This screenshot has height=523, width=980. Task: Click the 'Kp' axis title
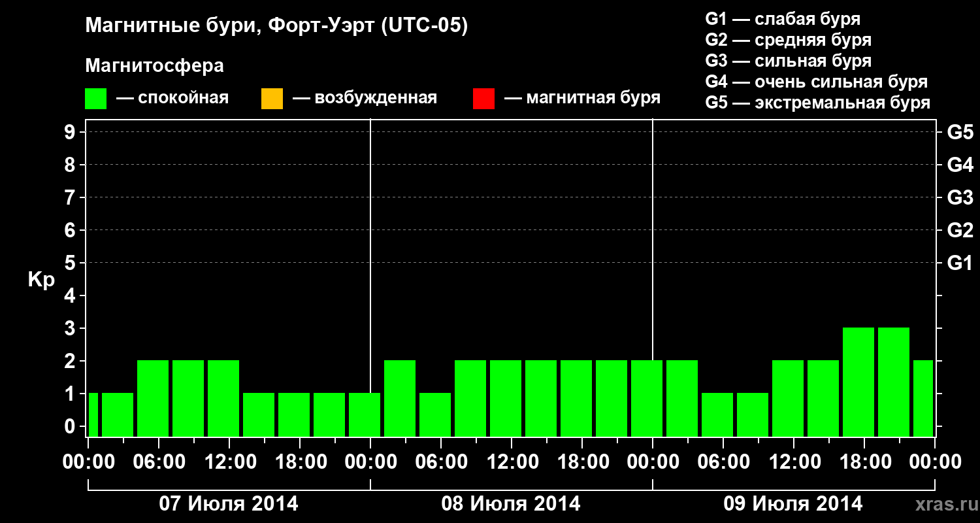pyautogui.click(x=42, y=280)
